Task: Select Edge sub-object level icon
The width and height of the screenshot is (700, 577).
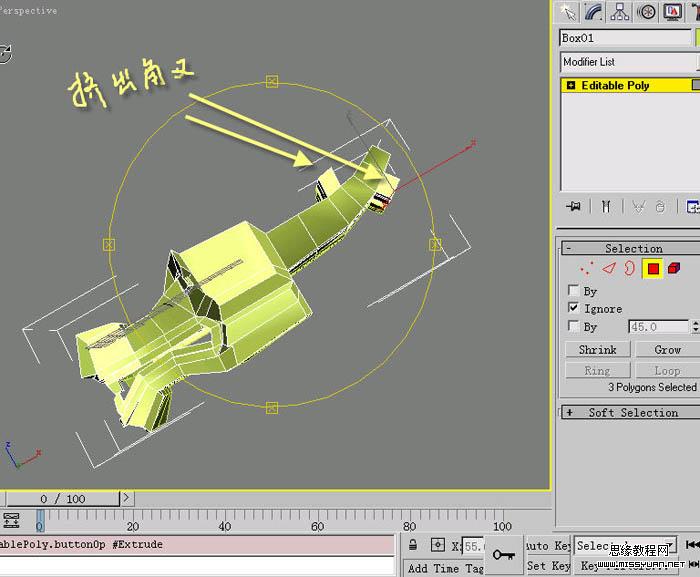Action: pyautogui.click(x=608, y=268)
